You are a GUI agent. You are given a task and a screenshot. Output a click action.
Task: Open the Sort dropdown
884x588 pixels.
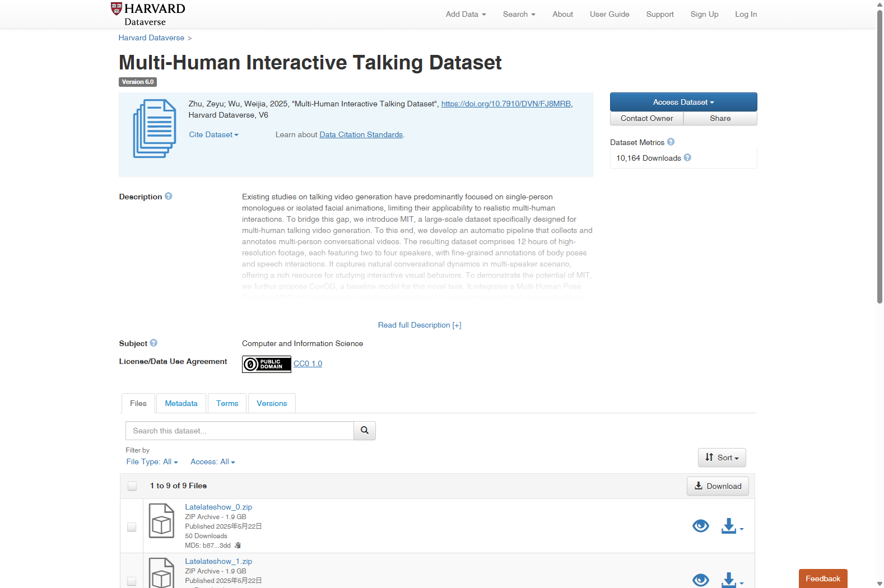click(722, 458)
